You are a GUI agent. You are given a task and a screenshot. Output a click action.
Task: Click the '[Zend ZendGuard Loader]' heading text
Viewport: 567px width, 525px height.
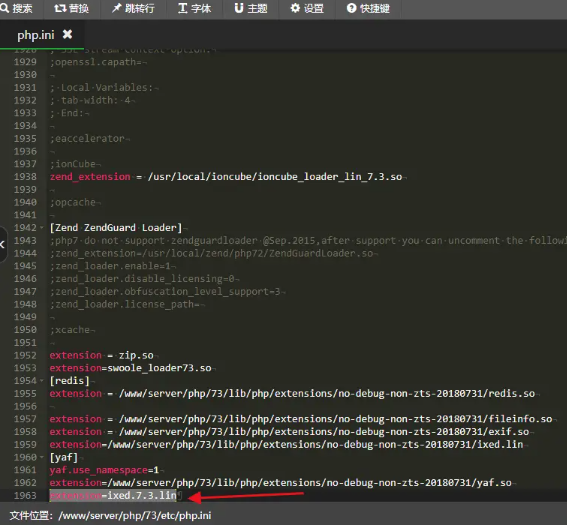116,228
